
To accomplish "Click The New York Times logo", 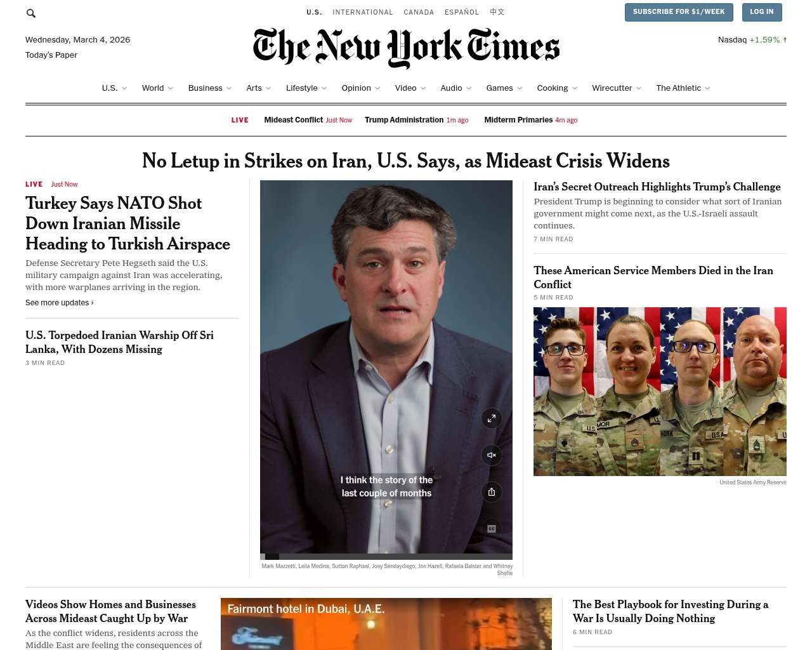I will [x=406, y=48].
